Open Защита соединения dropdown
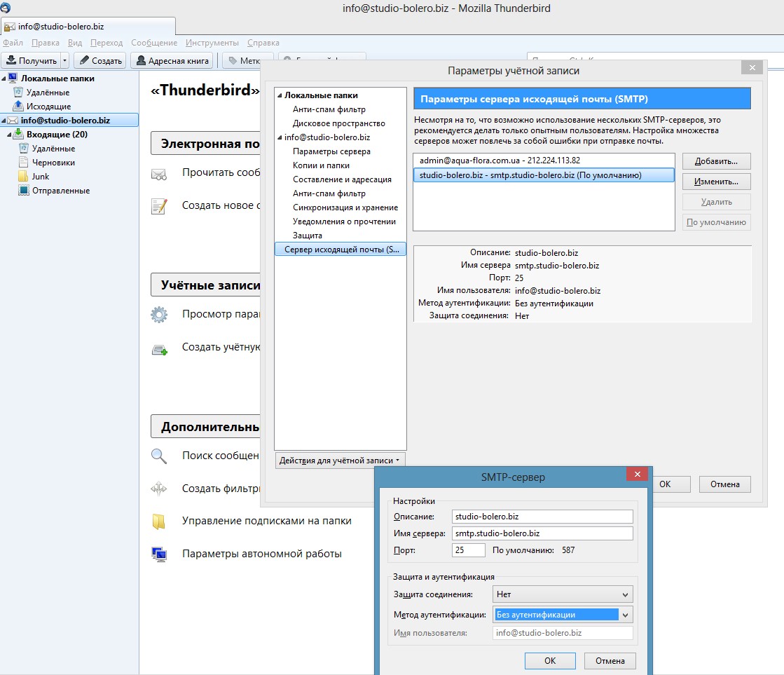This screenshot has width=784, height=675. [563, 594]
